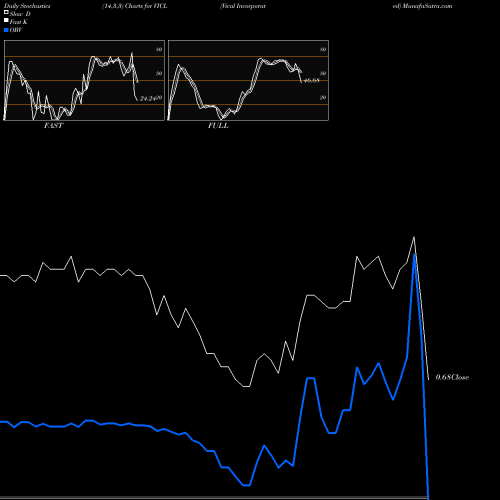Click the OBV line peak near the right edge

414,255
